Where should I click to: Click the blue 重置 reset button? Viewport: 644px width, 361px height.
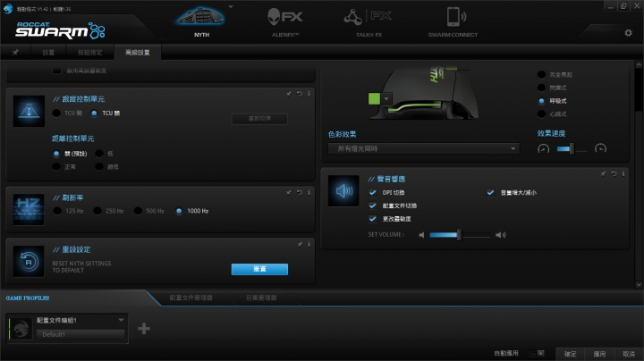pos(259,269)
